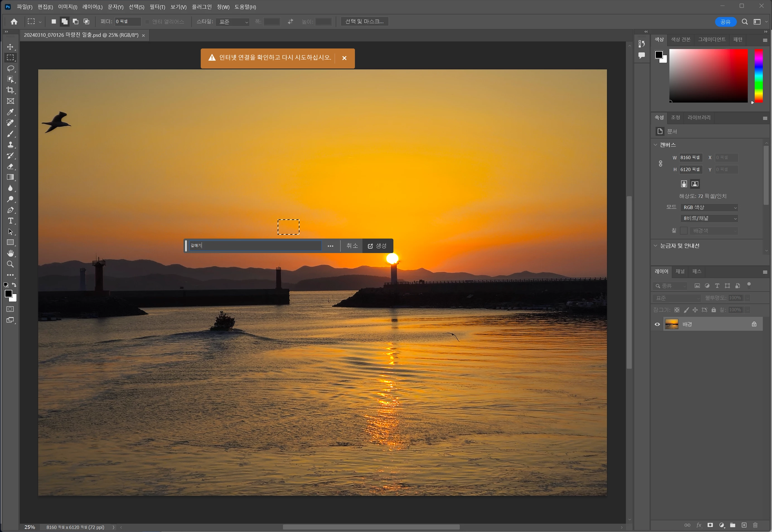This screenshot has width=772, height=532.
Task: Click the 생성 button
Action: pyautogui.click(x=377, y=246)
